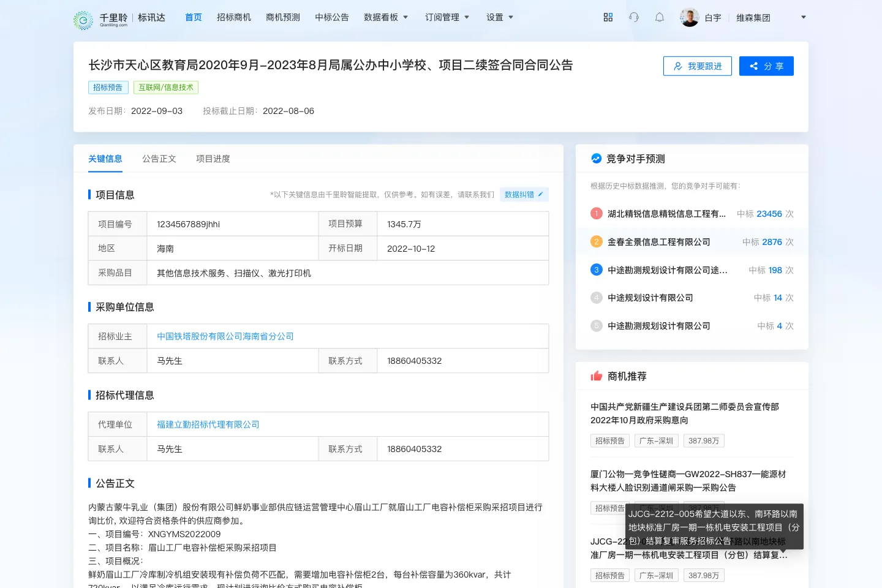Click the announcement title heading
The width and height of the screenshot is (882, 588).
click(331, 65)
